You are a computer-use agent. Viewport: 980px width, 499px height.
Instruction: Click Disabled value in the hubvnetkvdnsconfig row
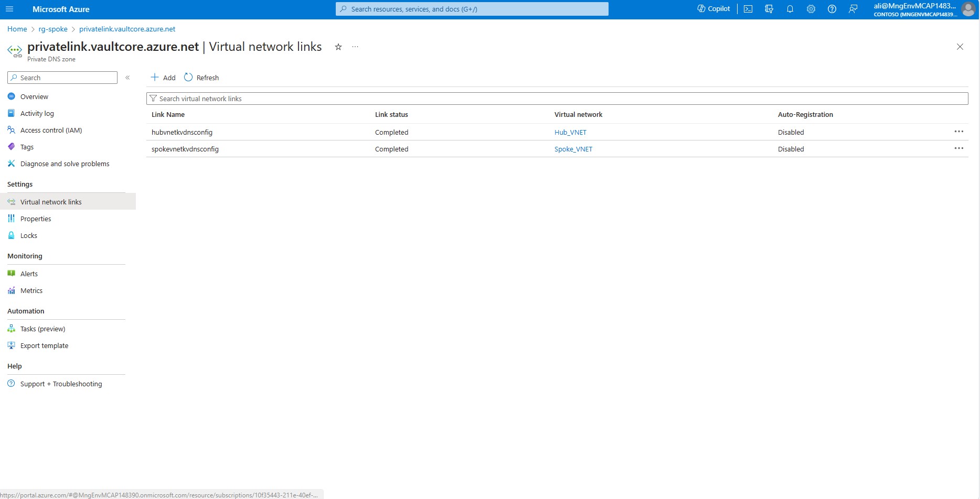pyautogui.click(x=791, y=132)
